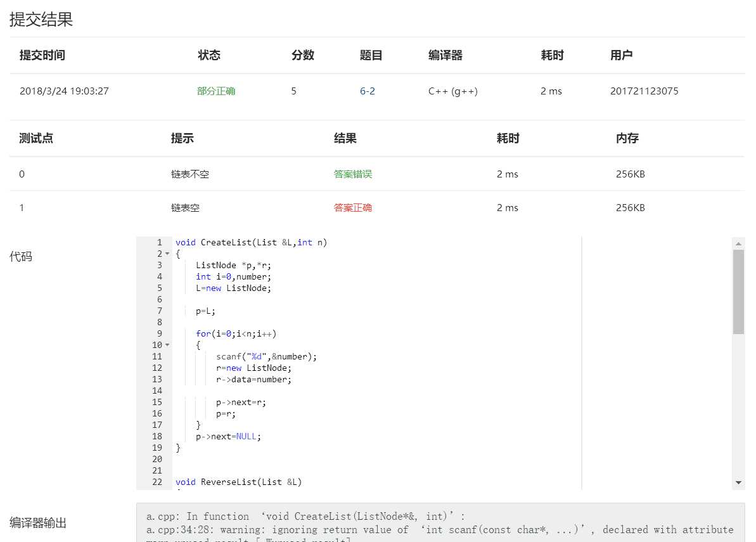The height and width of the screenshot is (542, 756).
Task: Click the user ID 201721123075
Action: (644, 91)
